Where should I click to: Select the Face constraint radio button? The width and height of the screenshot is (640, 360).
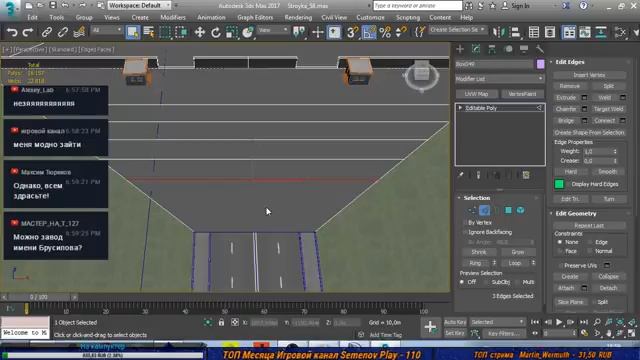560,251
